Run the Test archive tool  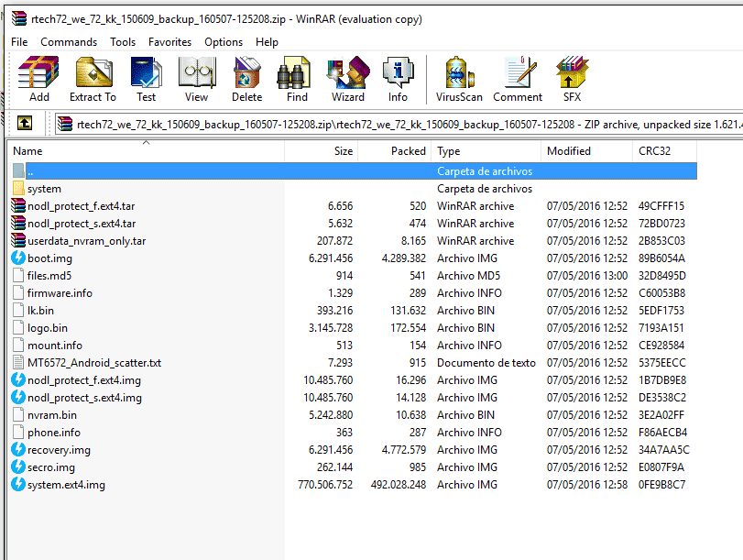[146, 79]
